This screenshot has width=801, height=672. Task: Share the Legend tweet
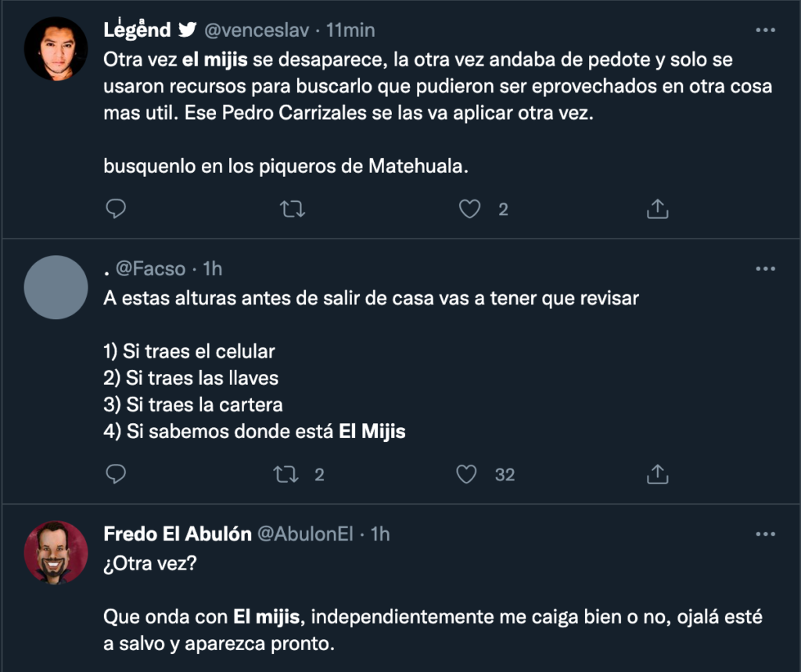click(x=658, y=209)
